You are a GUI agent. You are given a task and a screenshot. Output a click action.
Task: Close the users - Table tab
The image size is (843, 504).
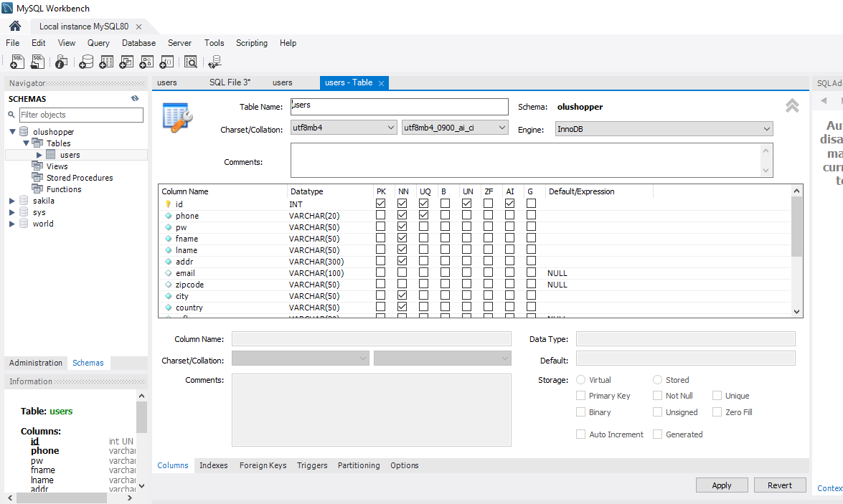[381, 83]
